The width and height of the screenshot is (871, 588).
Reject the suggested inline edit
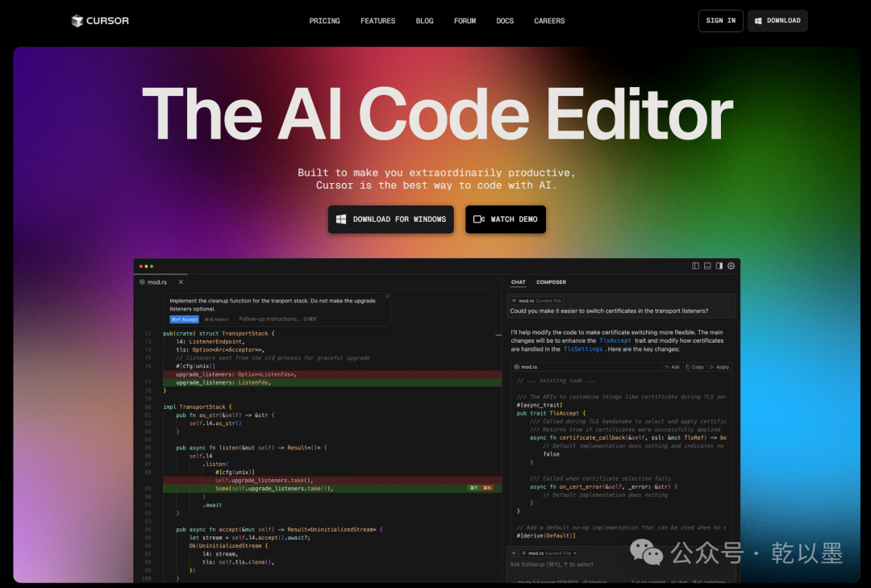tap(217, 319)
